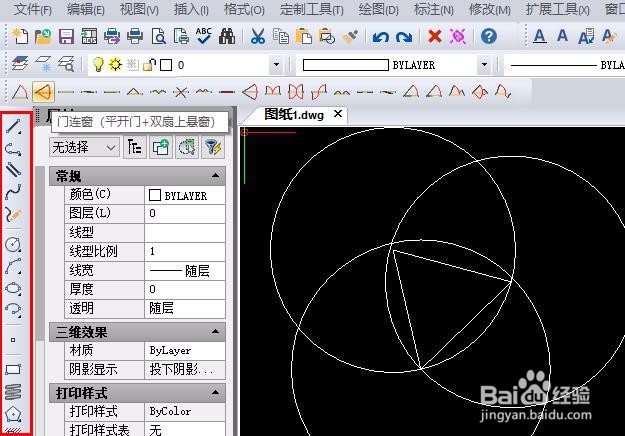Paste from clipboard icon

pyautogui.click(x=304, y=36)
